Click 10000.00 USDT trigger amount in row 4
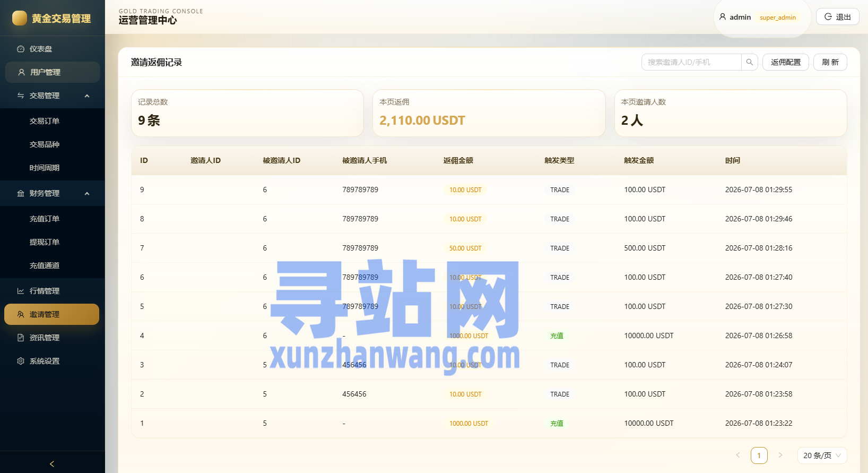The image size is (868, 473). (649, 336)
